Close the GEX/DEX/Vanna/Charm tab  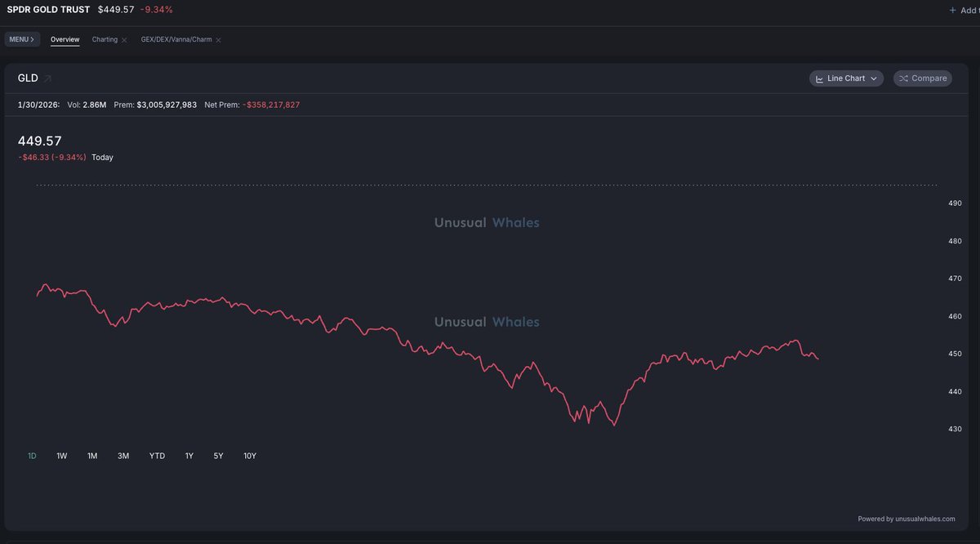click(218, 40)
